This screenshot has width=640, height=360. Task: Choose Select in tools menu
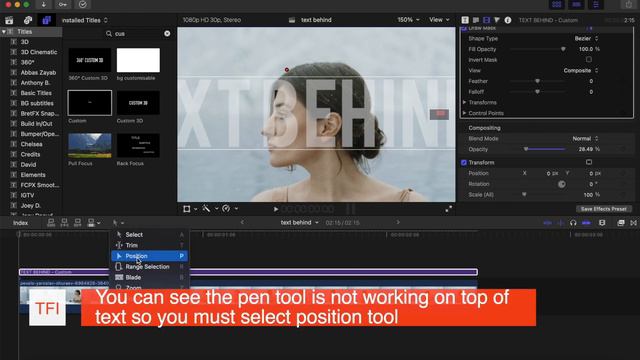click(x=149, y=235)
